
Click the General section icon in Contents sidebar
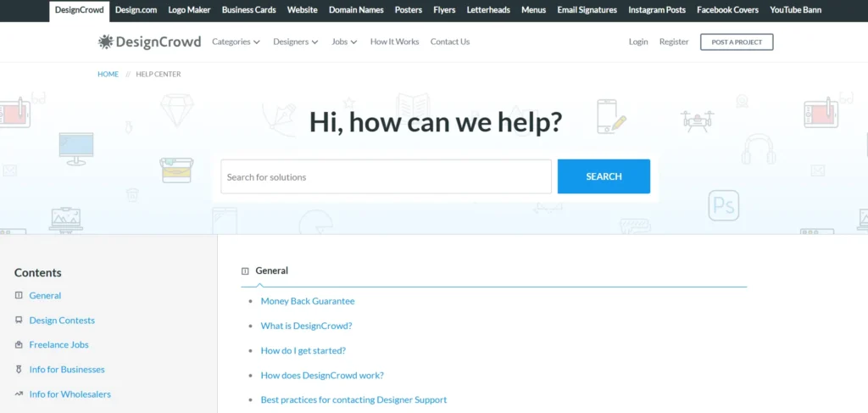(x=19, y=296)
